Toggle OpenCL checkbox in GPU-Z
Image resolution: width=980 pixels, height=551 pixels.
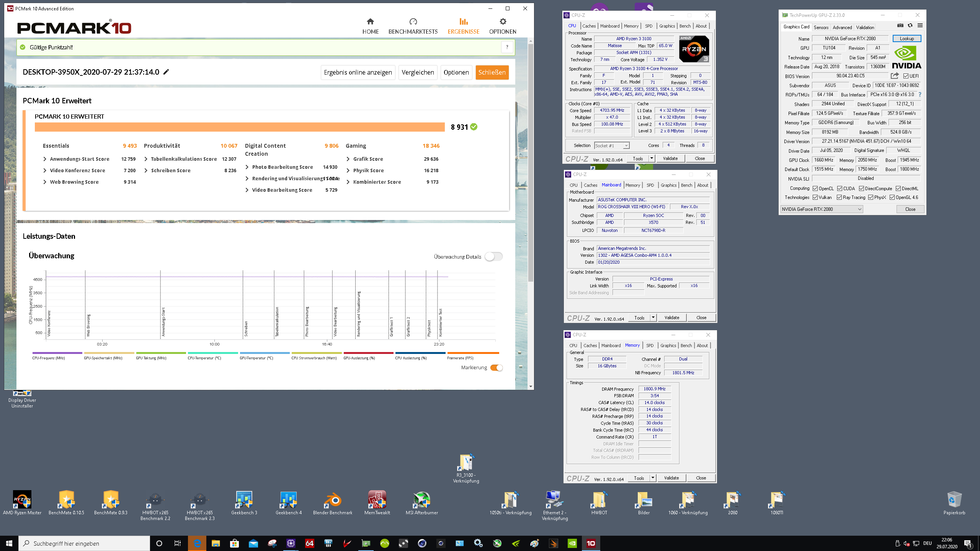click(815, 189)
